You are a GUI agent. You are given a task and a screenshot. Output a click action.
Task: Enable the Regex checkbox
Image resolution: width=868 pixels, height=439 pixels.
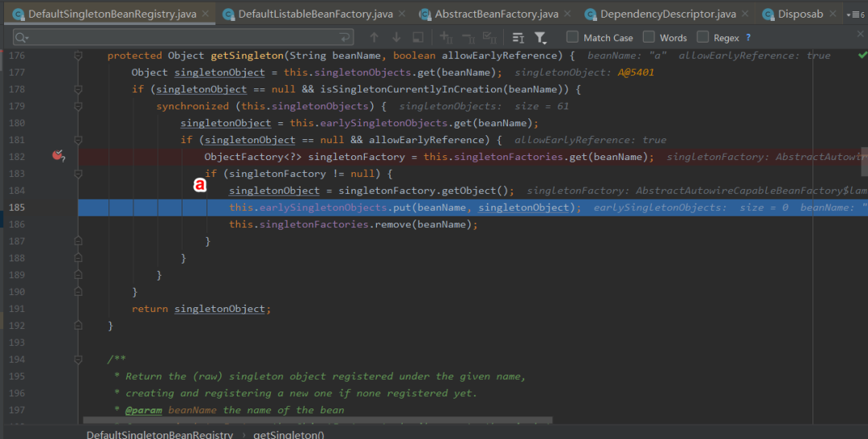[x=703, y=37]
